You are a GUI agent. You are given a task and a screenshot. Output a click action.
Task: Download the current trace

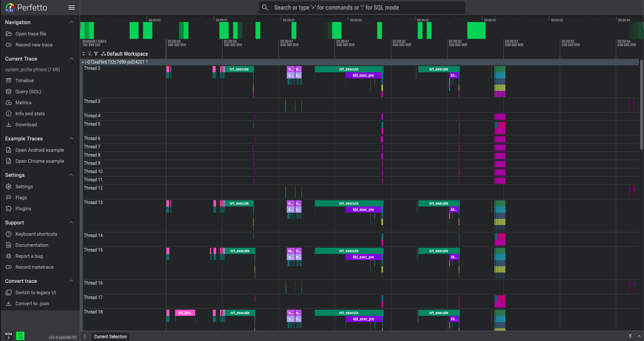click(x=26, y=125)
